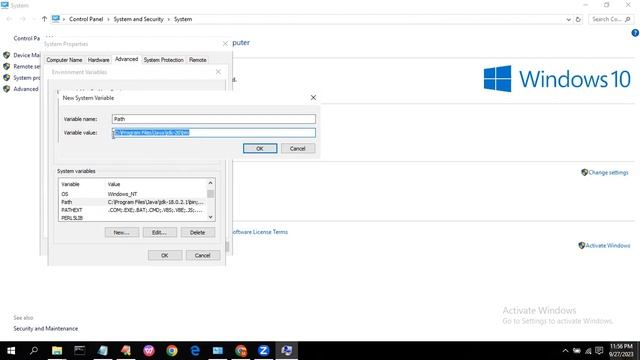Screen dimensions: 640x360
Task: Click New... under System variables
Action: pos(122,232)
